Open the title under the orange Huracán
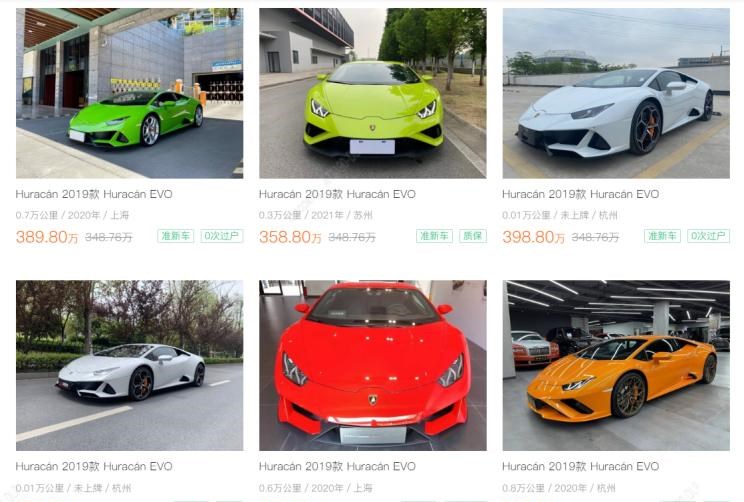Screen dimensions: 744x502 point(581,466)
